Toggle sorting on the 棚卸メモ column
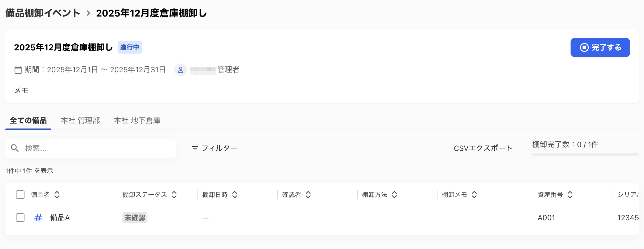Viewport: 644px width, 249px height. pos(474,195)
